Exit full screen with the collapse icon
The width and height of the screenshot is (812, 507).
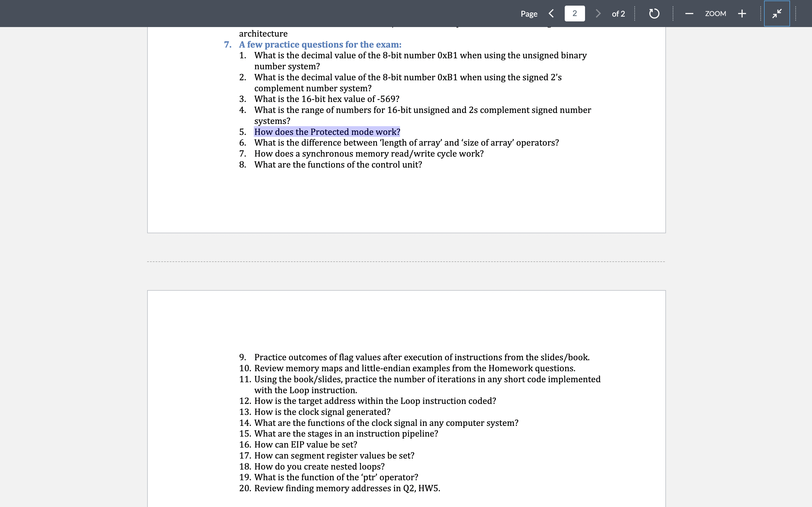point(777,14)
